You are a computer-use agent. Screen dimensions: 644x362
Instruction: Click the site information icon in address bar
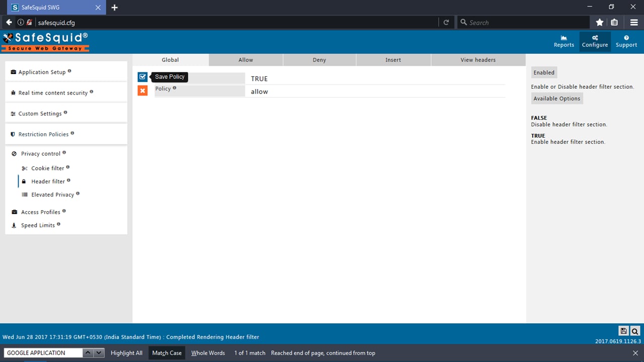coord(21,22)
